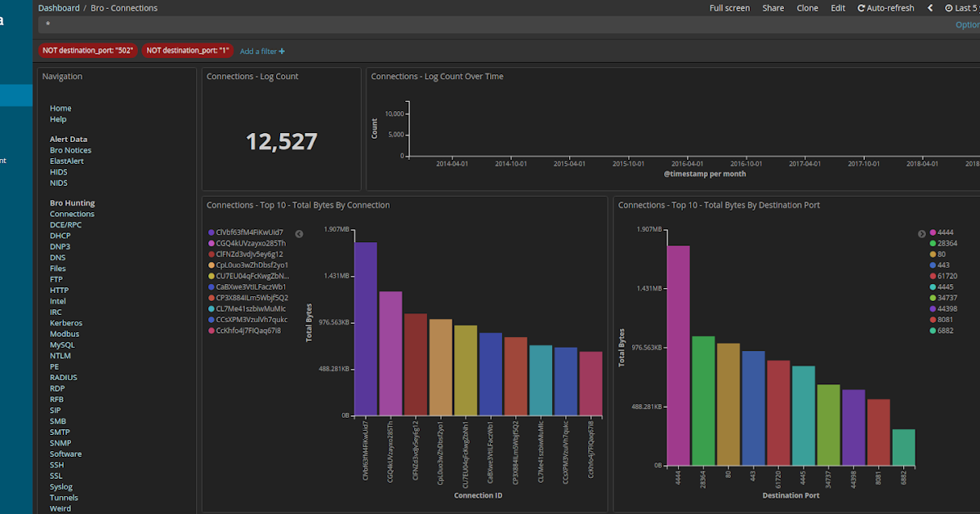This screenshot has height=514, width=980.
Task: Open SSH from the navigation sidebar
Action: tap(56, 464)
